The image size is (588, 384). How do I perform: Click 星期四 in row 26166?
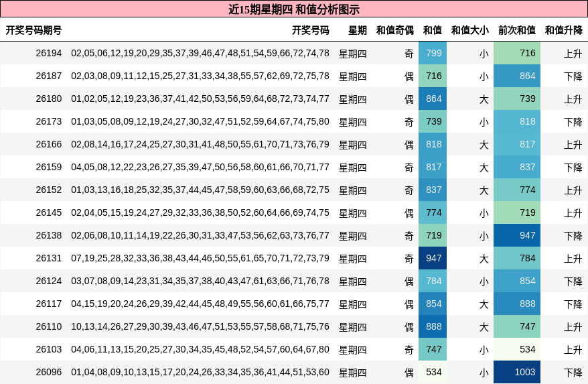coord(353,145)
